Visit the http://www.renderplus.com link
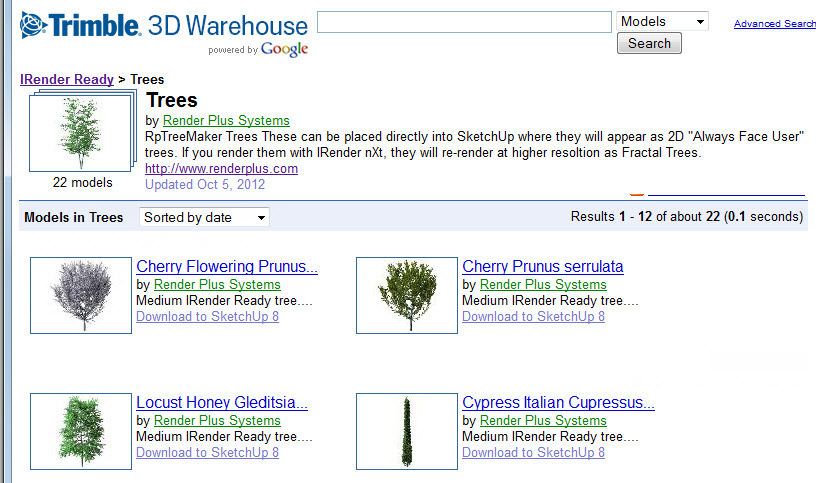This screenshot has height=483, width=816. (221, 169)
